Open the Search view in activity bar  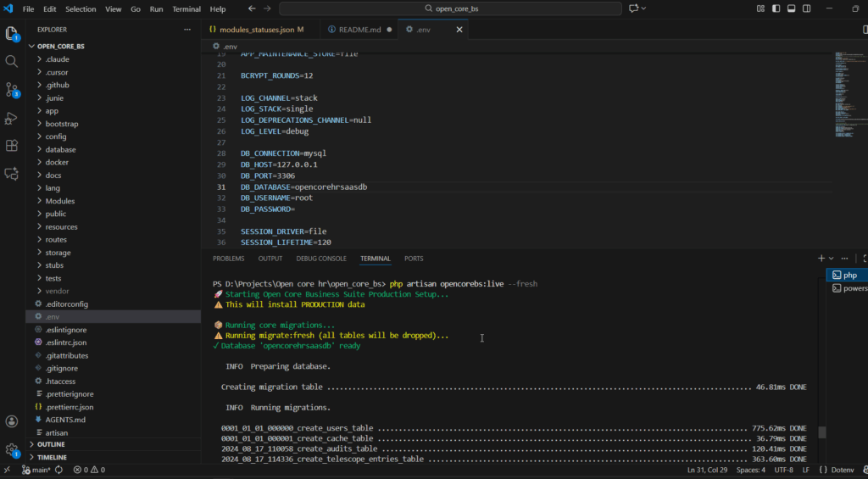[12, 61]
